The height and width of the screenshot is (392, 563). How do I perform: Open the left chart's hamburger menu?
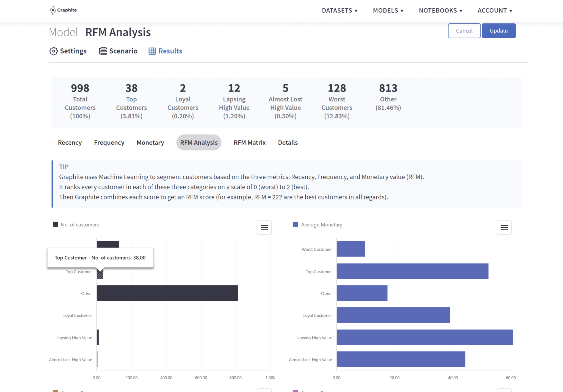(264, 227)
